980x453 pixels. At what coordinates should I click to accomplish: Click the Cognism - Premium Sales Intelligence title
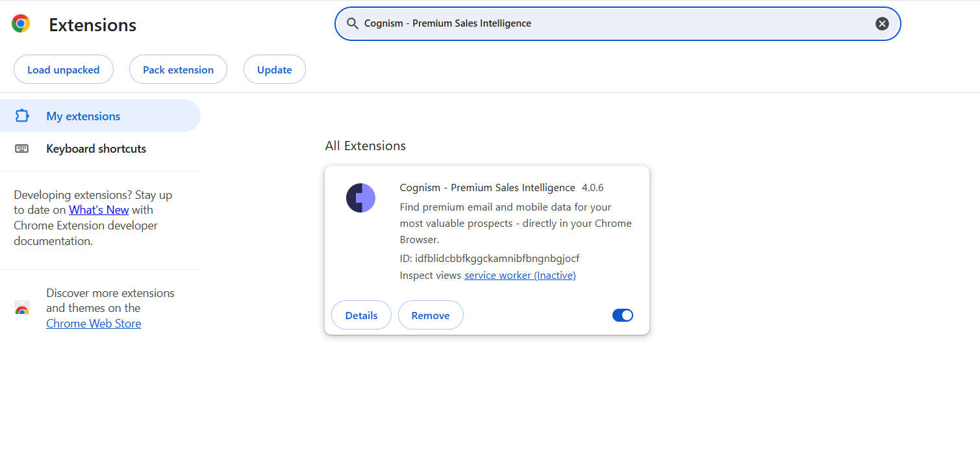coord(487,188)
